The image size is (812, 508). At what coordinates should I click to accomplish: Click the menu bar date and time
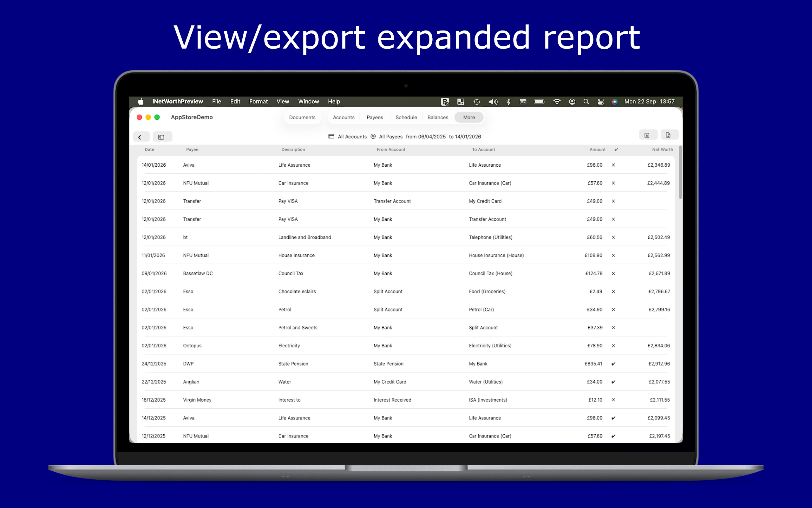tap(649, 102)
